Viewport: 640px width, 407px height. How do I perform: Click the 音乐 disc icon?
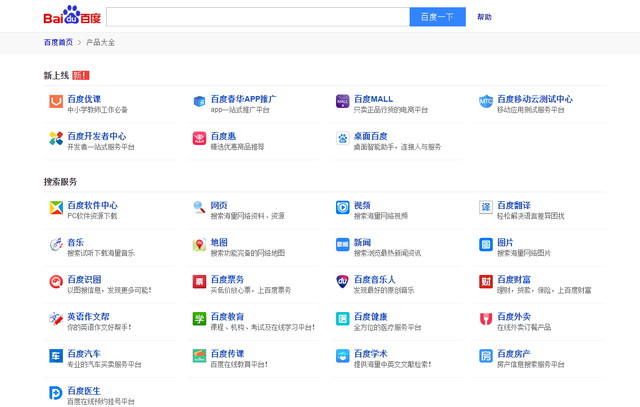(56, 245)
